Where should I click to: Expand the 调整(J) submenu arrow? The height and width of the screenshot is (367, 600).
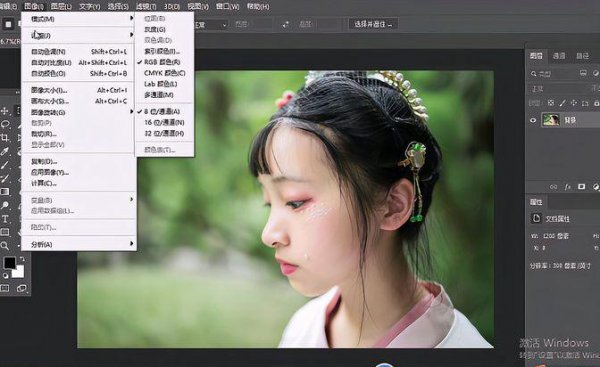(x=131, y=35)
